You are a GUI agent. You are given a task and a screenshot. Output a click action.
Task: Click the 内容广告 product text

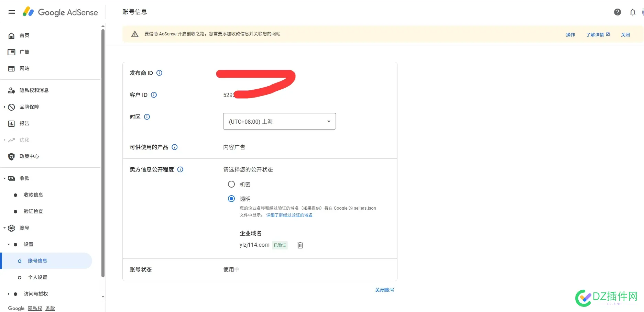pos(234,147)
